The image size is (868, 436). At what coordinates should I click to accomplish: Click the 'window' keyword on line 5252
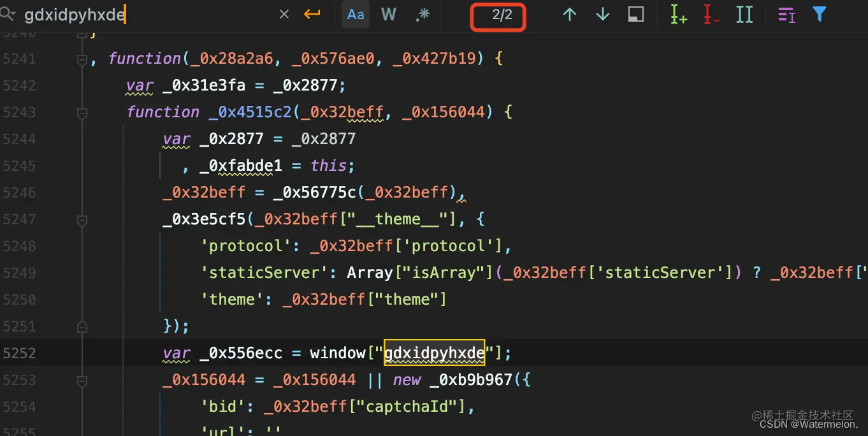pos(338,352)
